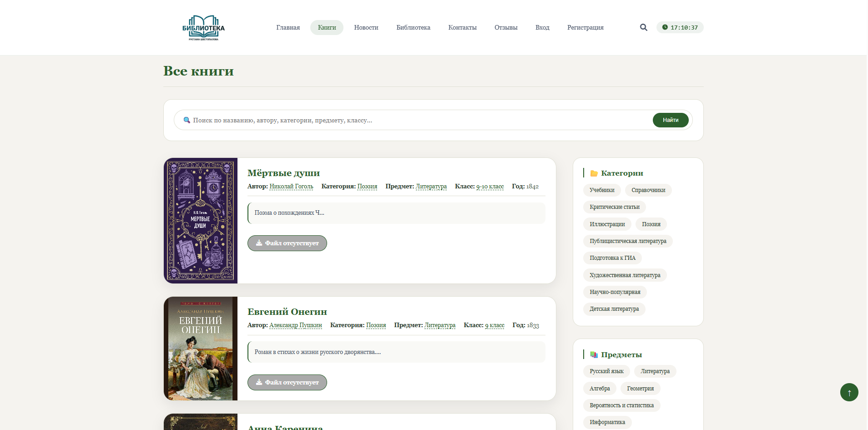Click the Мёртвые души cover image
The image size is (868, 430).
pyautogui.click(x=201, y=221)
